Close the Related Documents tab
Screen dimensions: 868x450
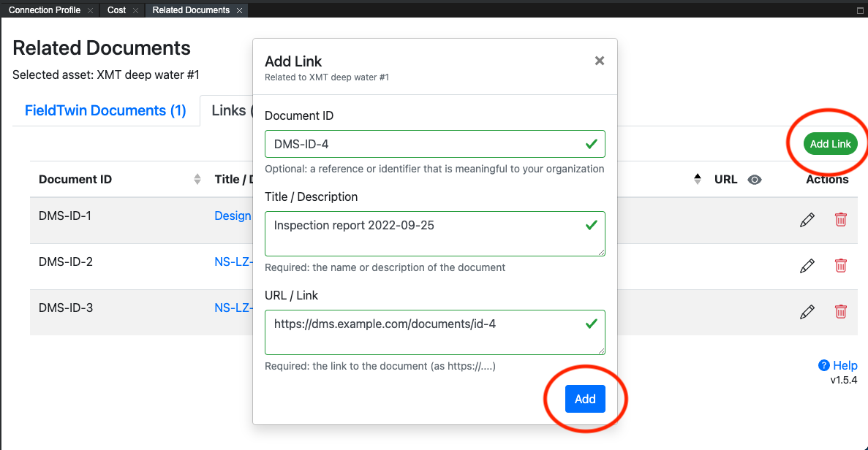pos(240,10)
